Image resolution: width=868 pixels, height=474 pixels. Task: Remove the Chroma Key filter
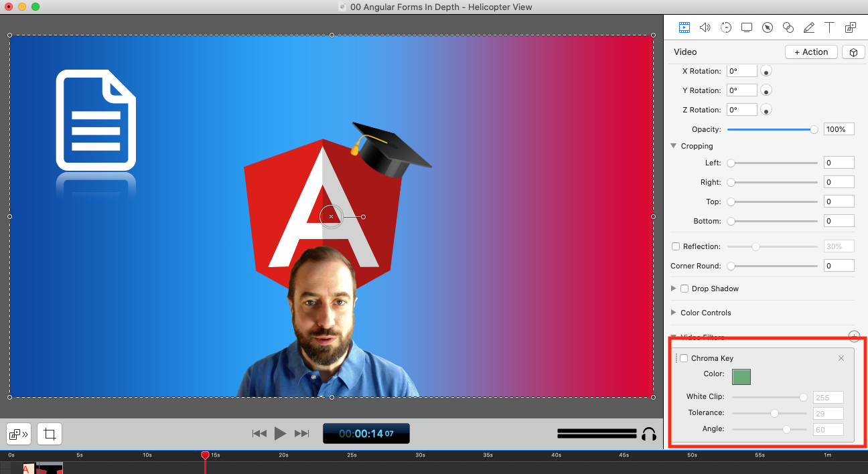[x=841, y=358]
